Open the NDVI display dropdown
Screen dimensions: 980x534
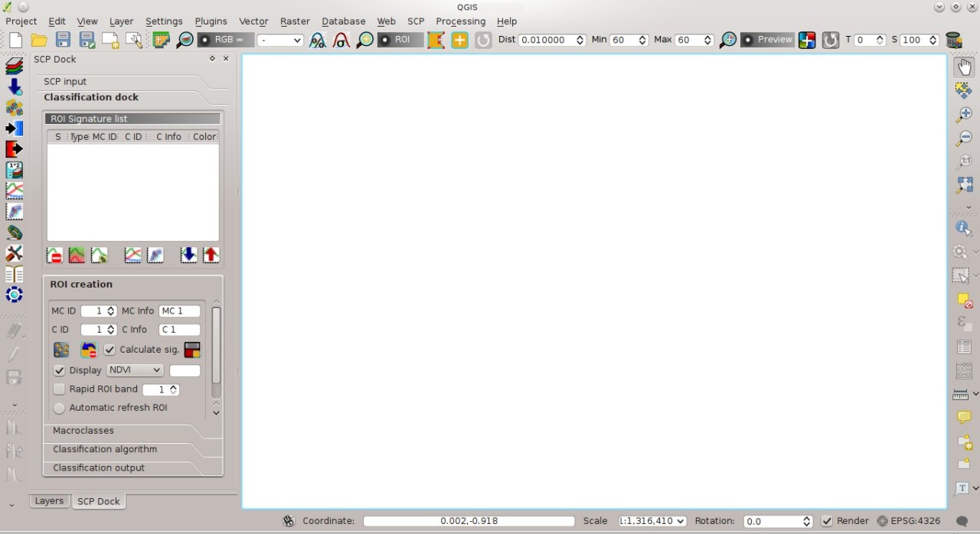pyautogui.click(x=135, y=370)
